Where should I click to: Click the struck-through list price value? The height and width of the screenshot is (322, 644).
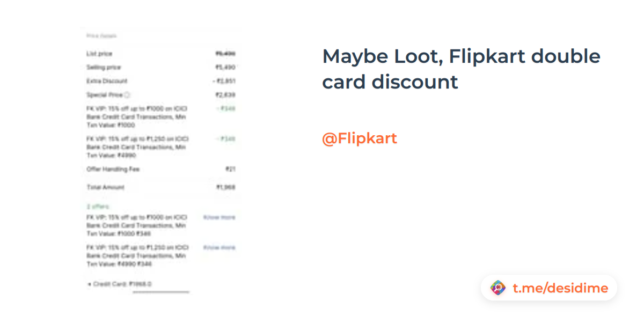coord(225,54)
